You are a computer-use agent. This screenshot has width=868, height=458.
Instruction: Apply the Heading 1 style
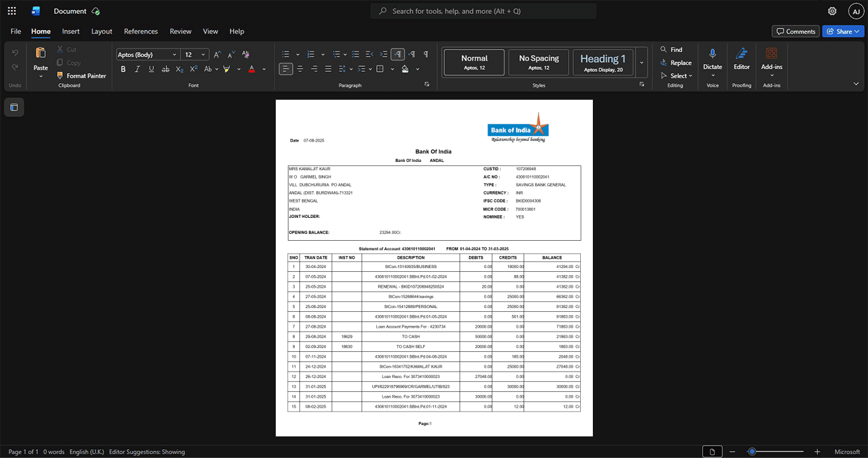pyautogui.click(x=603, y=62)
